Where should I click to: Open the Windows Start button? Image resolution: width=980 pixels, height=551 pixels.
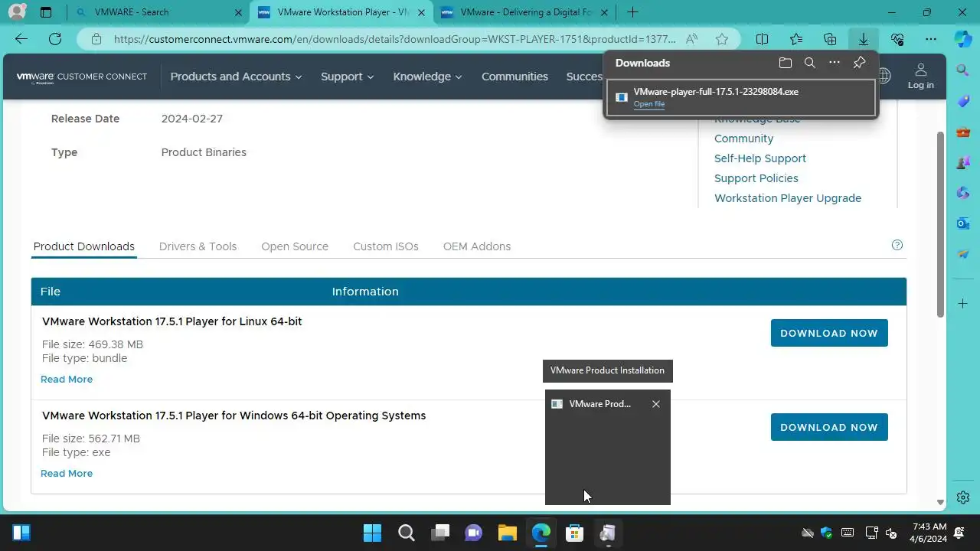[x=372, y=533]
